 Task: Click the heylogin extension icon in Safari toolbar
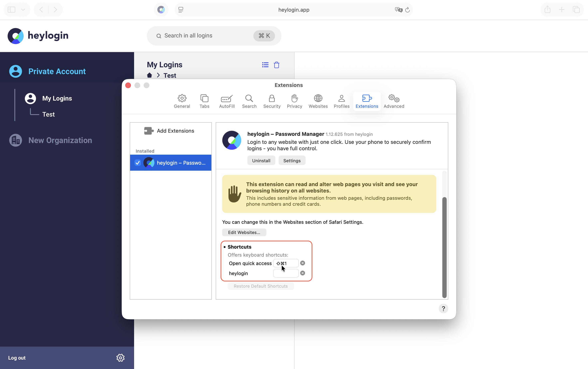click(161, 10)
